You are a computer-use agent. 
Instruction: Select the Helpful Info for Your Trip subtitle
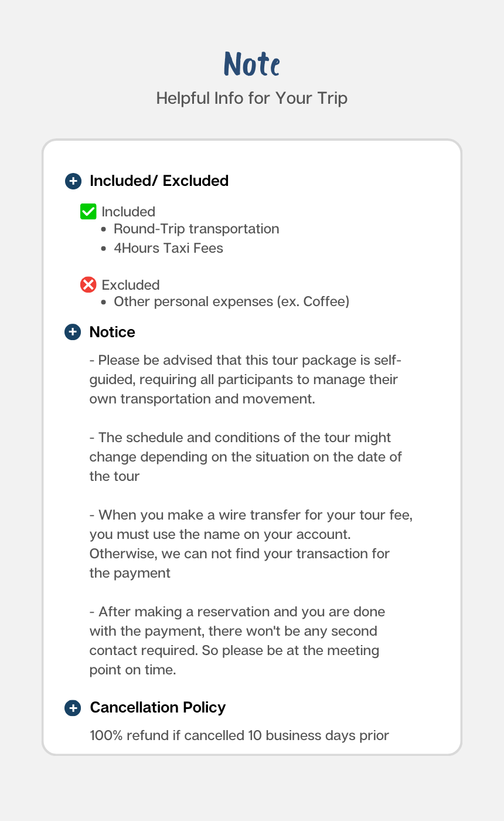point(251,98)
